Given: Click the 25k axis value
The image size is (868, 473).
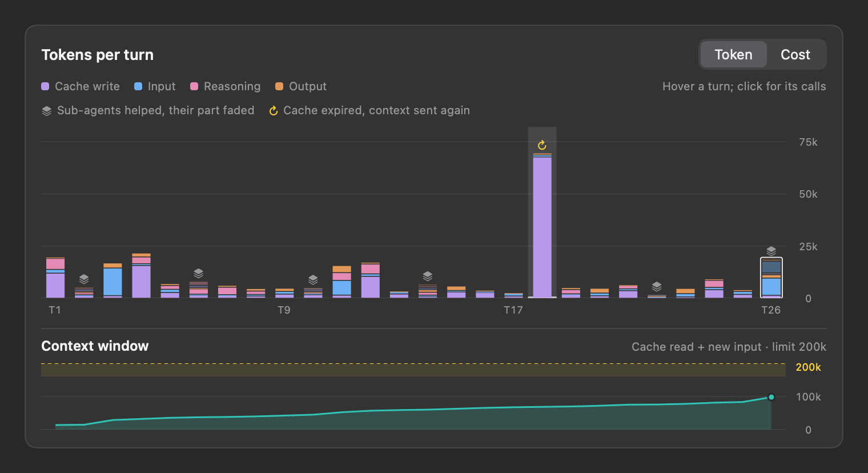Looking at the screenshot, I should tap(808, 247).
